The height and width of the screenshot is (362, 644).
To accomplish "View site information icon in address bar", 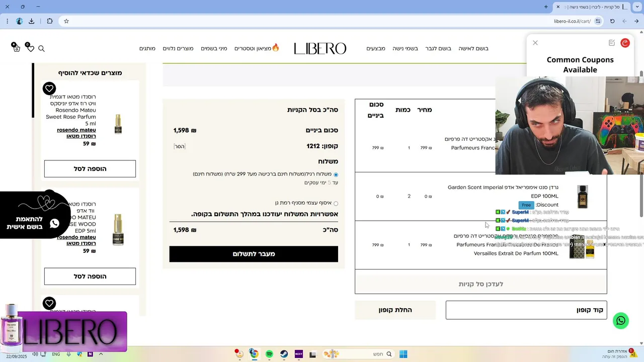I will (598, 21).
